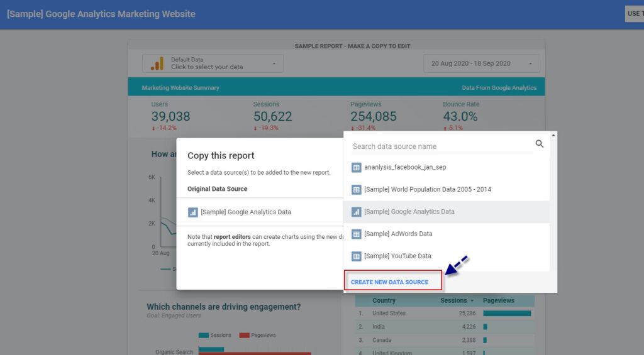644x355 pixels.
Task: Click the Sessions legend teal swatch
Action: 203,336
